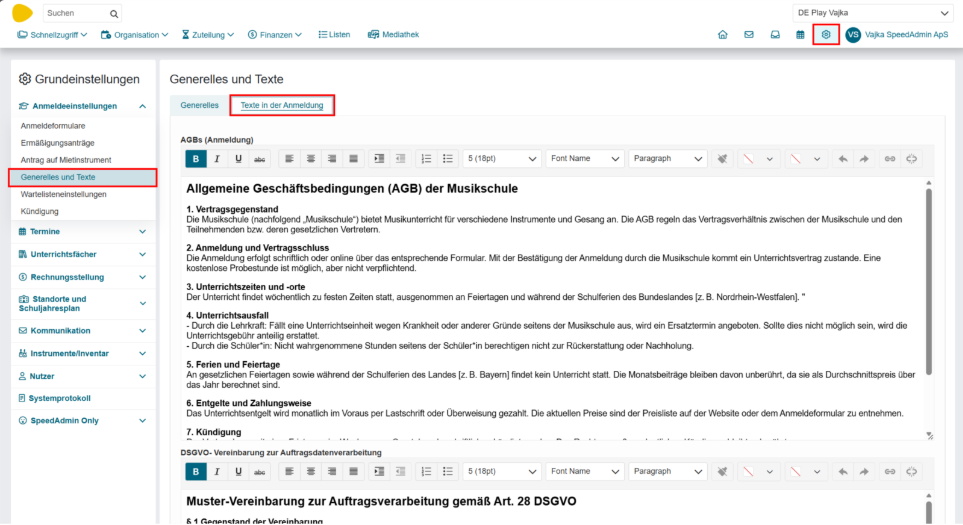Open Wartelisteneinstellungen in sidebar

[x=63, y=194]
